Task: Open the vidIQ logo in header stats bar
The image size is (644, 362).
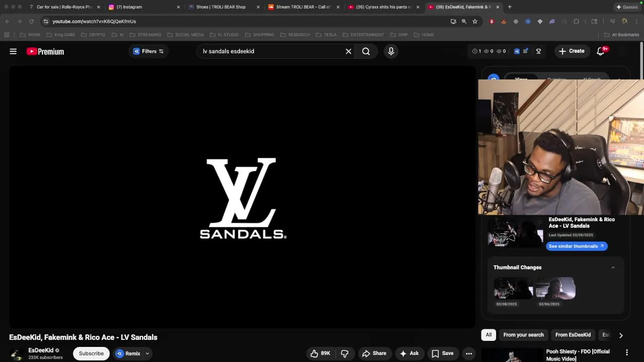Action: click(x=517, y=51)
